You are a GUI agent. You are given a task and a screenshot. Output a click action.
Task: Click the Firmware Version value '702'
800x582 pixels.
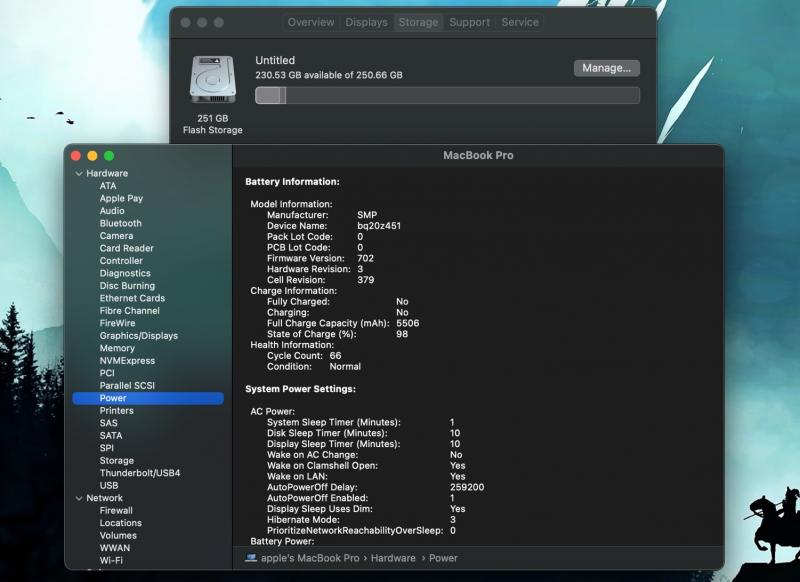pos(365,259)
